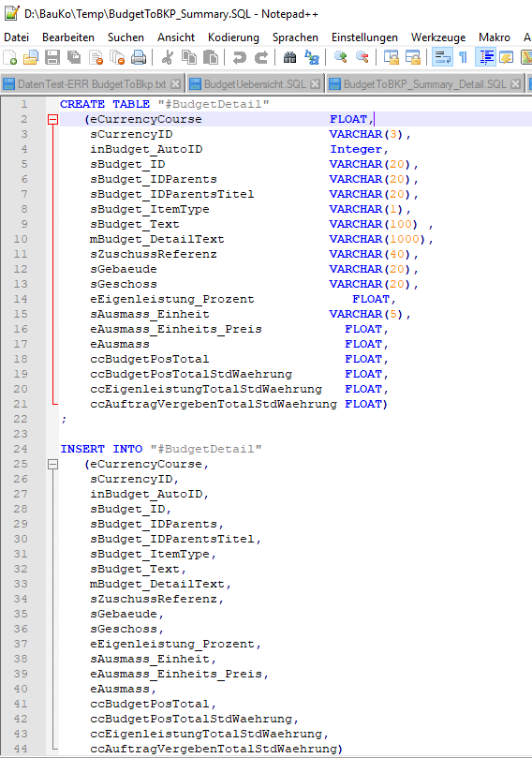The height and width of the screenshot is (758, 532).
Task: Click the Open file folder icon
Action: pos(31,57)
